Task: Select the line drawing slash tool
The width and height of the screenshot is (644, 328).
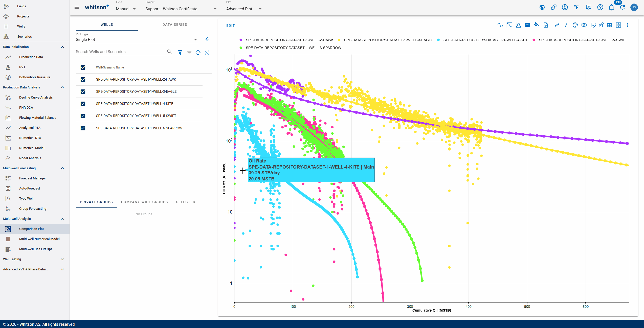Action: (566, 25)
